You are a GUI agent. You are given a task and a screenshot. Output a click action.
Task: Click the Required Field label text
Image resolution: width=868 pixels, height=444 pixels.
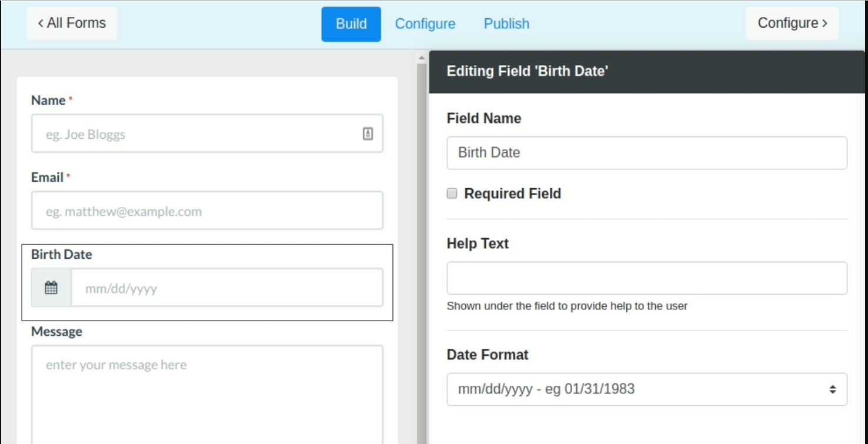pos(512,193)
